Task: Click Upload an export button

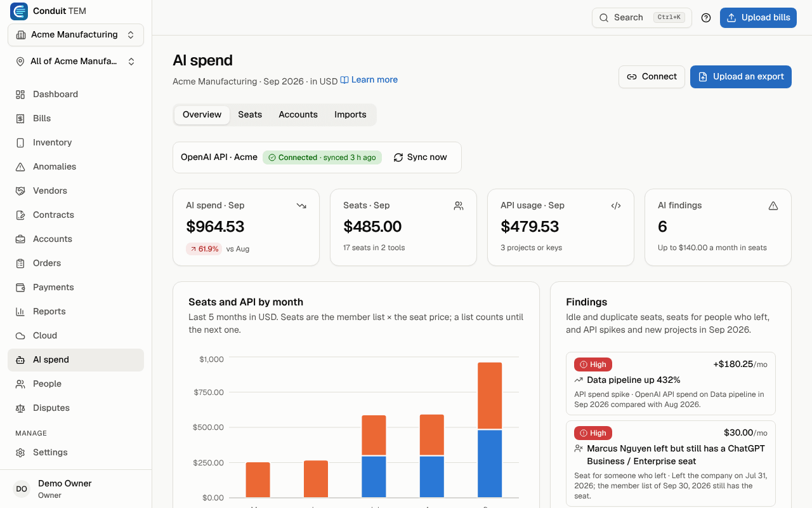Action: tap(741, 77)
